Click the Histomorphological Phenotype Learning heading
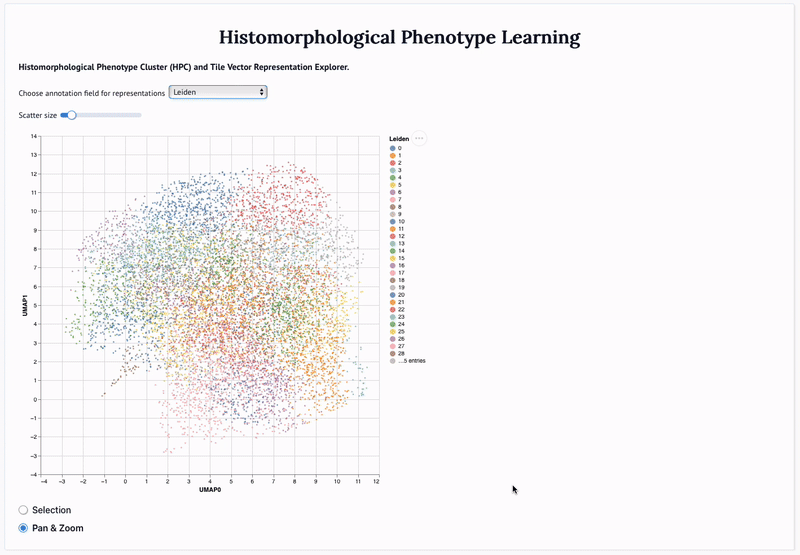The height and width of the screenshot is (555, 800). pos(399,38)
